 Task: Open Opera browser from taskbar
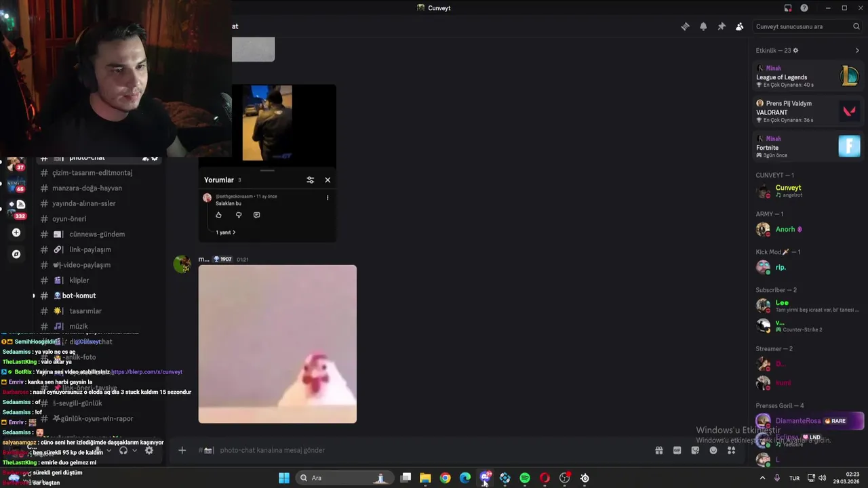click(x=545, y=478)
